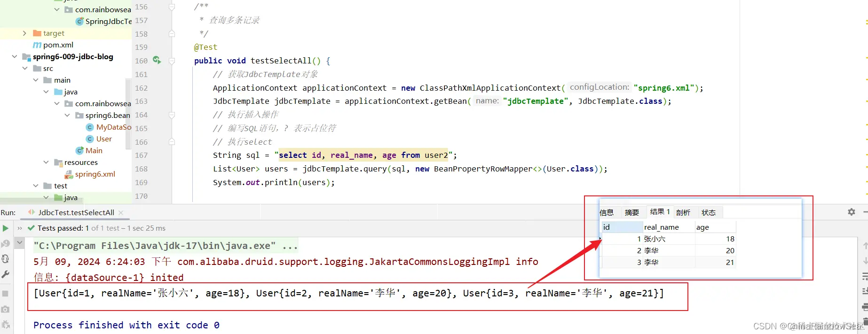Click testSelectAll method name on line 160
The width and height of the screenshot is (868, 334).
(281, 61)
